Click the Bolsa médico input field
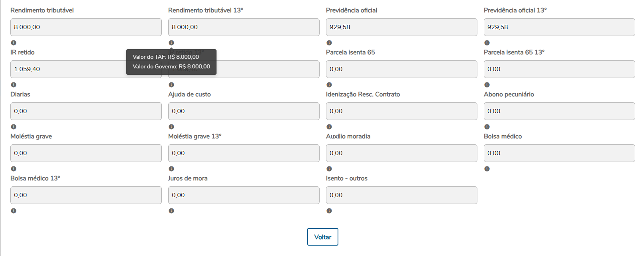This screenshot has width=644, height=256. pyautogui.click(x=559, y=153)
